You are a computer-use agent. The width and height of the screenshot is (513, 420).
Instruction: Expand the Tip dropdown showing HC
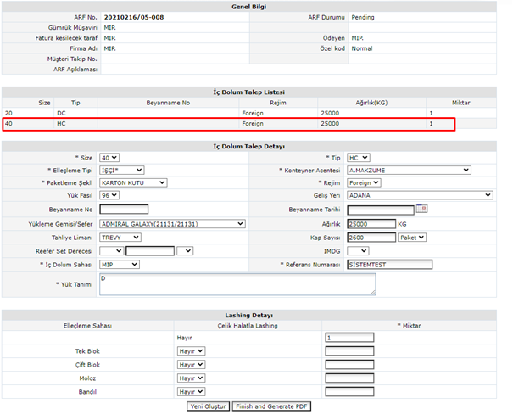tap(359, 157)
